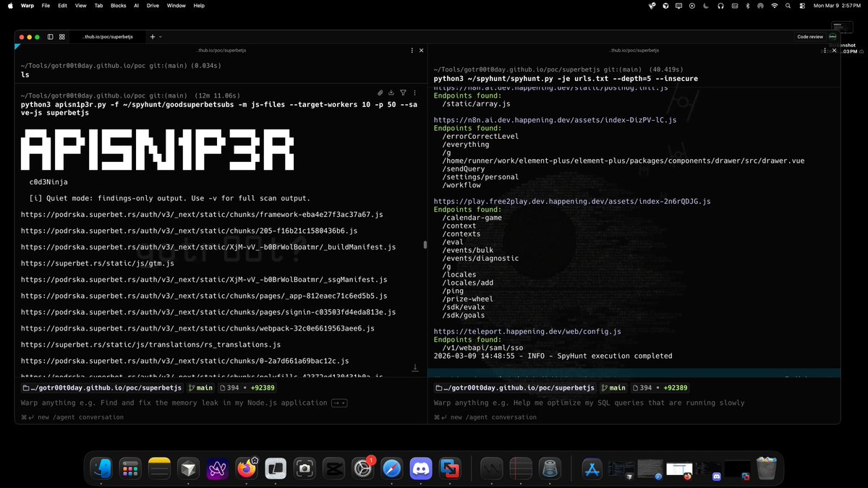Open Spotlight search in menu bar
Image resolution: width=868 pixels, height=488 pixels.
coord(788,5)
